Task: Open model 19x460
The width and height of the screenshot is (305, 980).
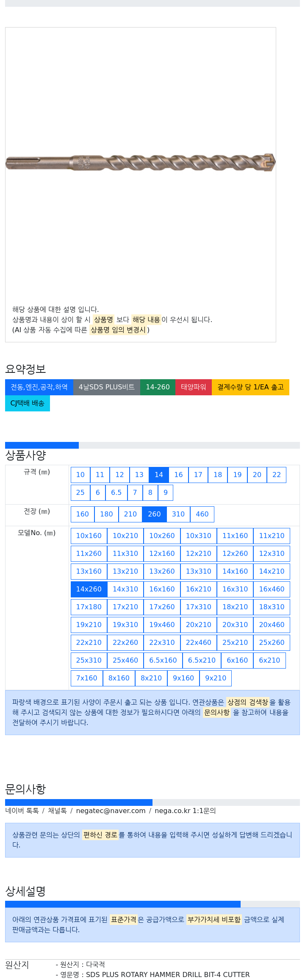Action: point(162,625)
